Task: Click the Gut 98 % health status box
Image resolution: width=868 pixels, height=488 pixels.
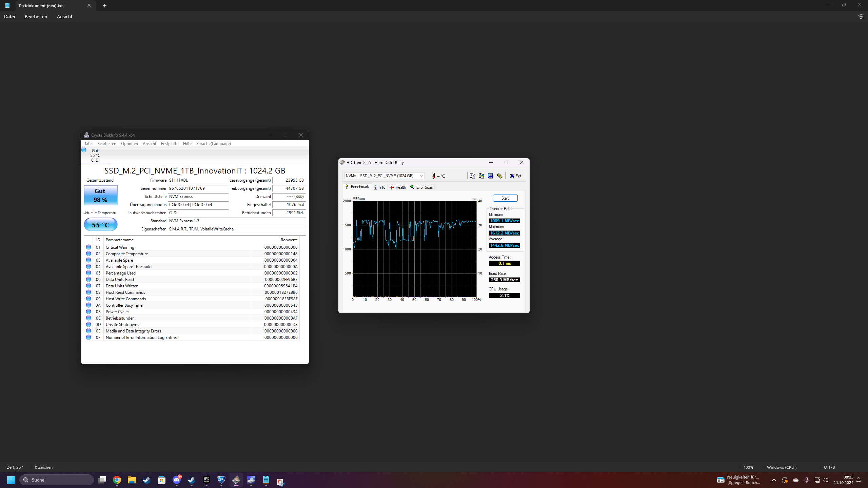Action: 100,195
